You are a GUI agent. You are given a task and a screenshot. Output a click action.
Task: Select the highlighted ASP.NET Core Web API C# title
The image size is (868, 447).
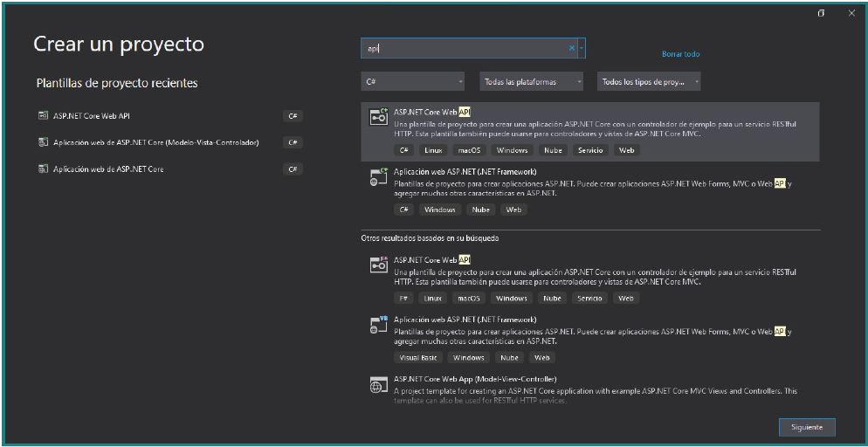click(431, 111)
